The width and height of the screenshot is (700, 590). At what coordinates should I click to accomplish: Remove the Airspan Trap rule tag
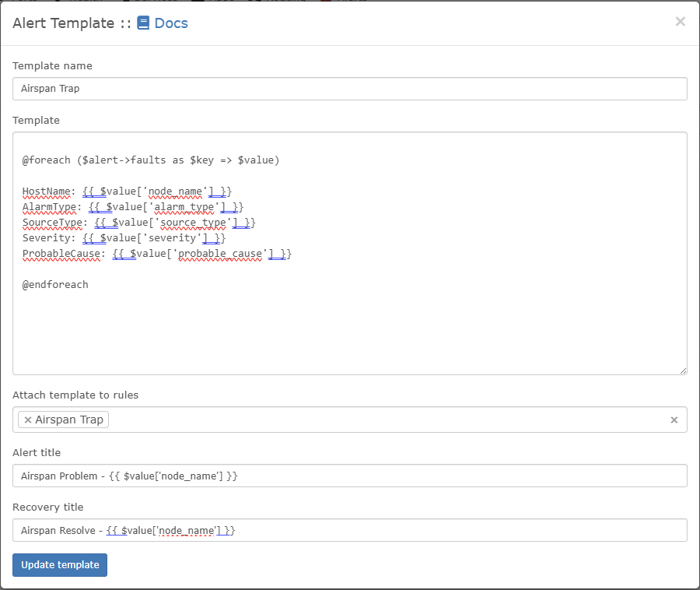pos(28,420)
